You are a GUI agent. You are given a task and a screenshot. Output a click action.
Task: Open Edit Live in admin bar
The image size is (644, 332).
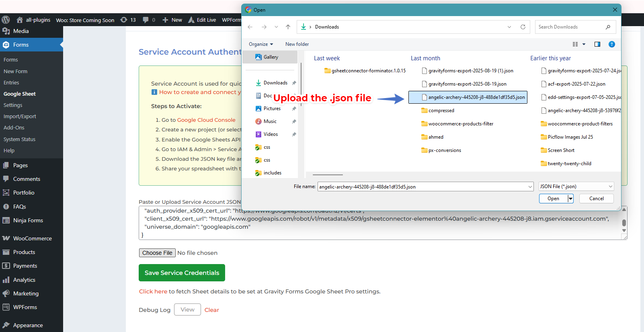coord(202,20)
